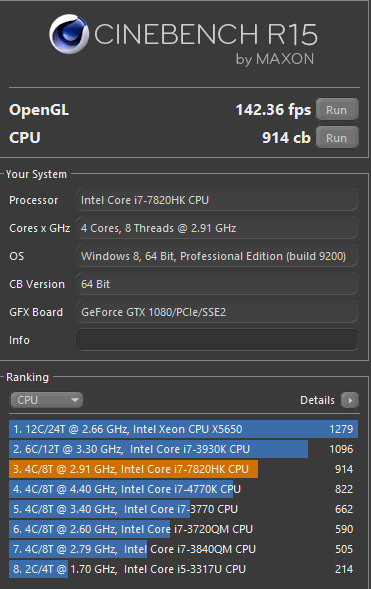Click the Details arrow icon button
Screen dimensions: 371x589
[x=350, y=400]
